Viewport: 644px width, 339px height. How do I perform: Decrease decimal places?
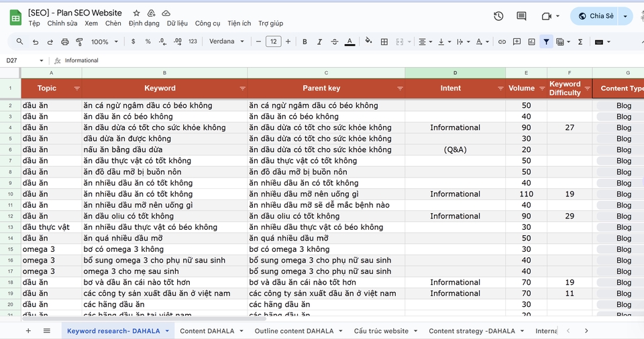[x=162, y=42]
